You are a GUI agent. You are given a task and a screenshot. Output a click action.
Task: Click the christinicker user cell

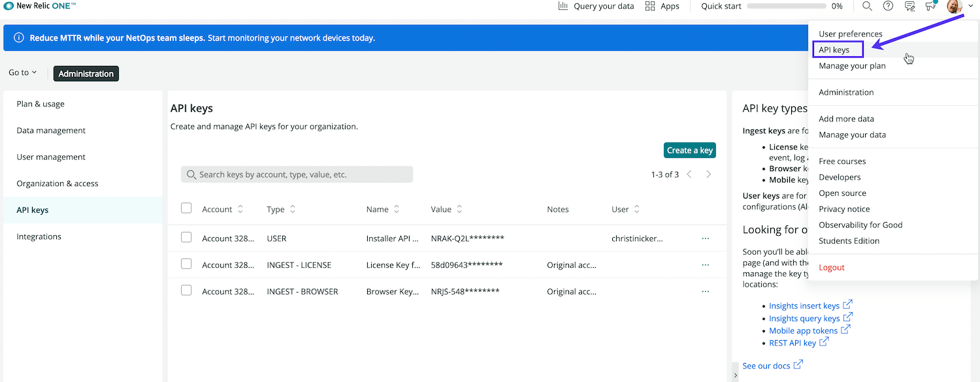tap(637, 238)
